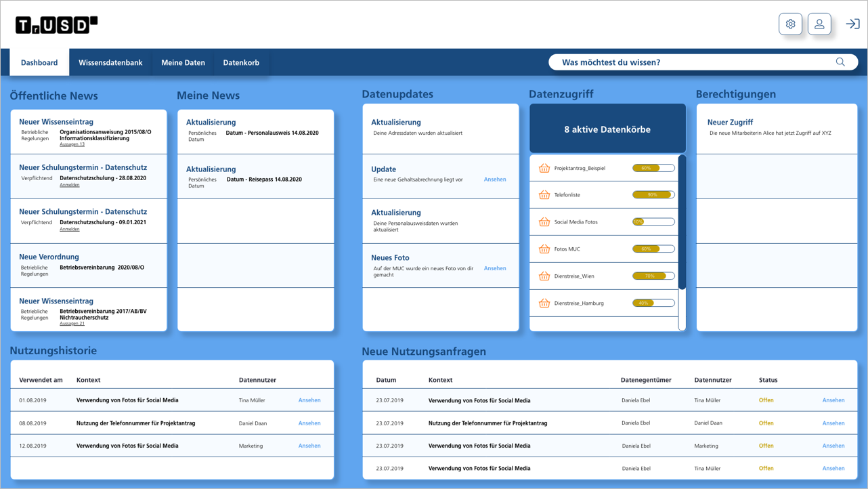Click Ansehen for the Gehaltsabrechnung update
Viewport: 868px width, 489px height.
coord(495,179)
